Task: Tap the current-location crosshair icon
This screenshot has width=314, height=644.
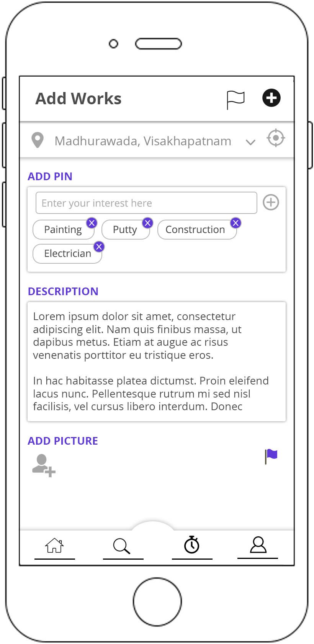Action: tap(276, 138)
